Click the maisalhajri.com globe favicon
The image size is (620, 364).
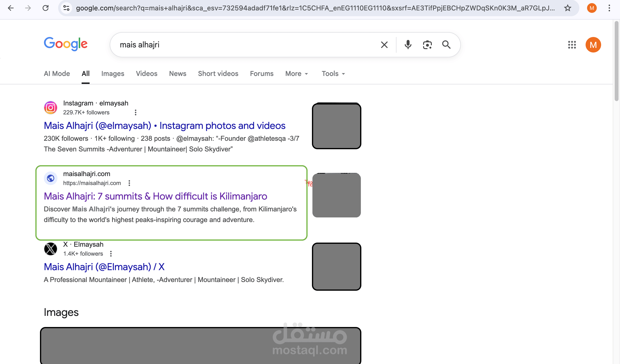pyautogui.click(x=51, y=178)
